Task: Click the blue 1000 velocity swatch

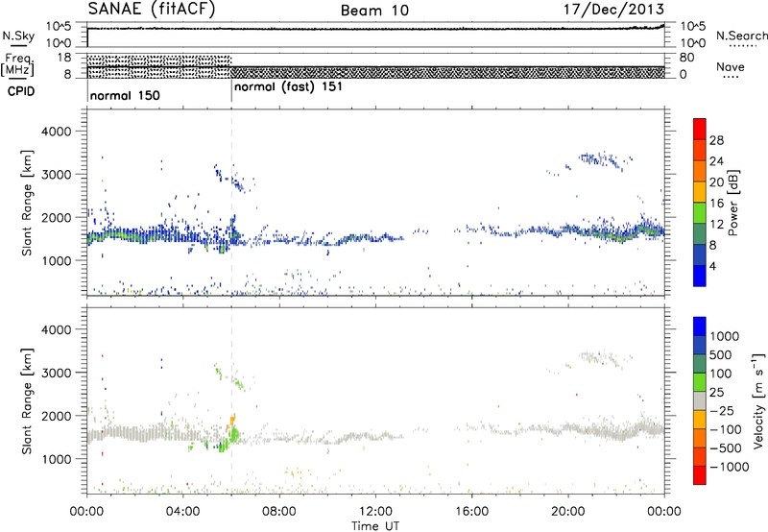Action: point(700,326)
